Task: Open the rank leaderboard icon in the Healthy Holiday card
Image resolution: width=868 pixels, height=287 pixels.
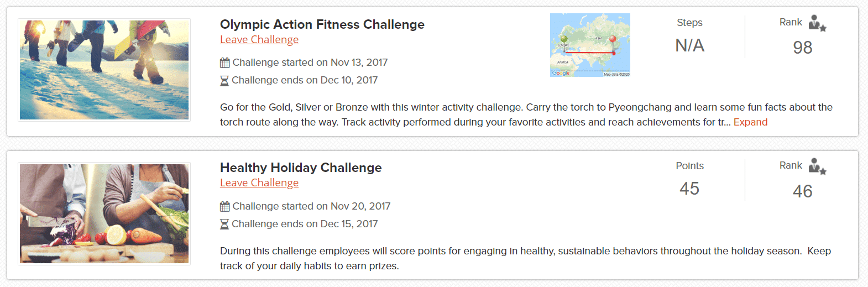Action: 817,166
